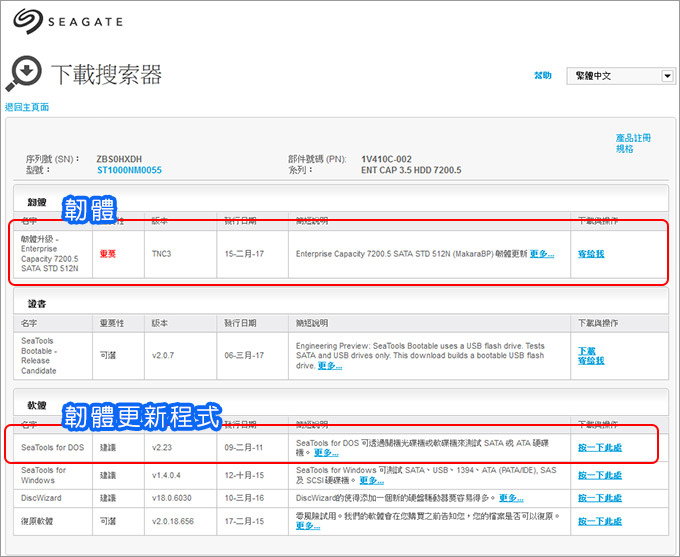The width and height of the screenshot is (680, 557).
Task: Click 更多 link in SeaTools for Windows description
Action: 372,480
